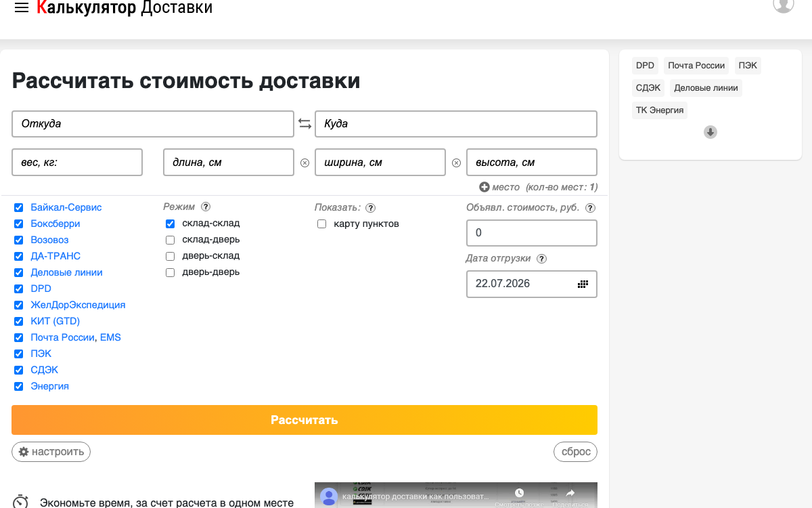Open help icon next to Показать
This screenshot has height=508, width=812.
370,208
